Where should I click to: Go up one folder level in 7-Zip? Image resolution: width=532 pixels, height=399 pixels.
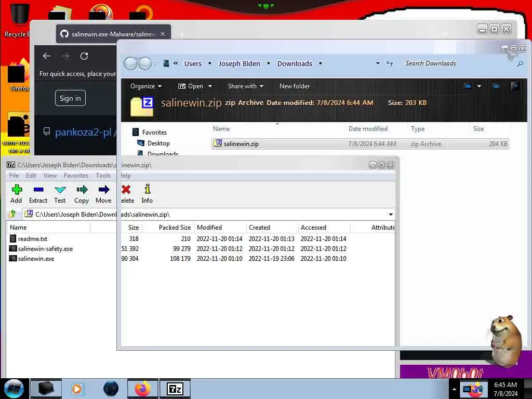pos(13,214)
